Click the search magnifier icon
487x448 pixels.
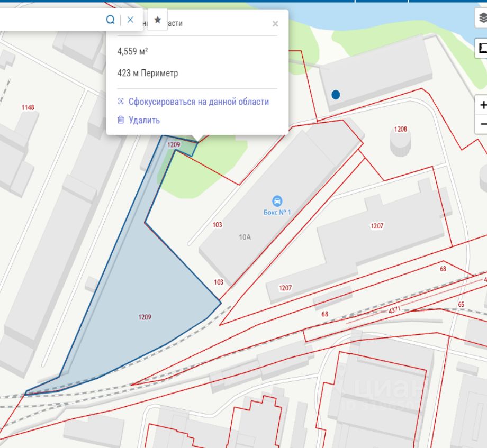coord(110,20)
